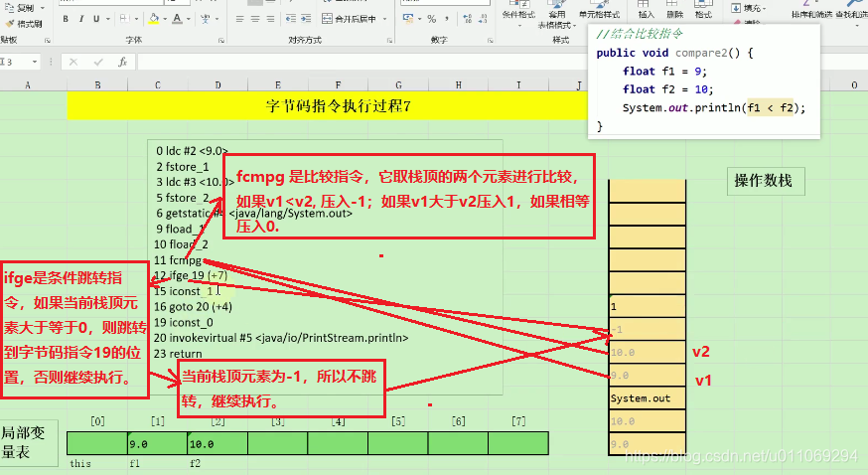Viewport: 868px width, 475px height.
Task: Click 插入 insert cells button
Action: click(x=646, y=10)
